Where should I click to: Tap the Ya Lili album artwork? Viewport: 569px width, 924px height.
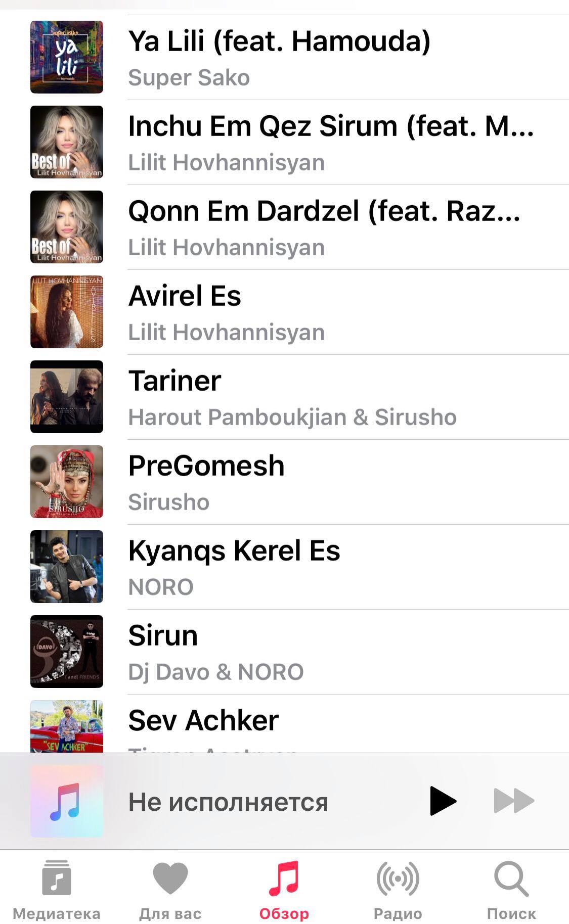[x=67, y=57]
